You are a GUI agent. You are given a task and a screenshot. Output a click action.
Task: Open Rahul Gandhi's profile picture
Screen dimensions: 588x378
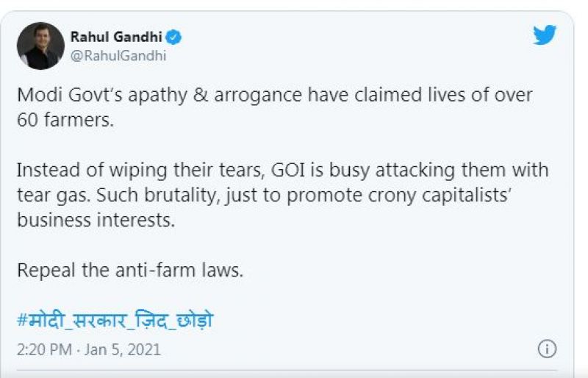click(40, 46)
